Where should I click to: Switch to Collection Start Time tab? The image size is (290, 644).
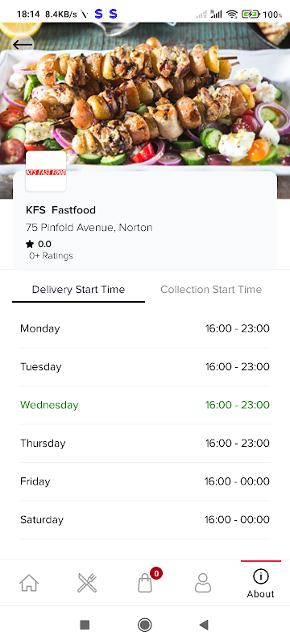click(211, 289)
